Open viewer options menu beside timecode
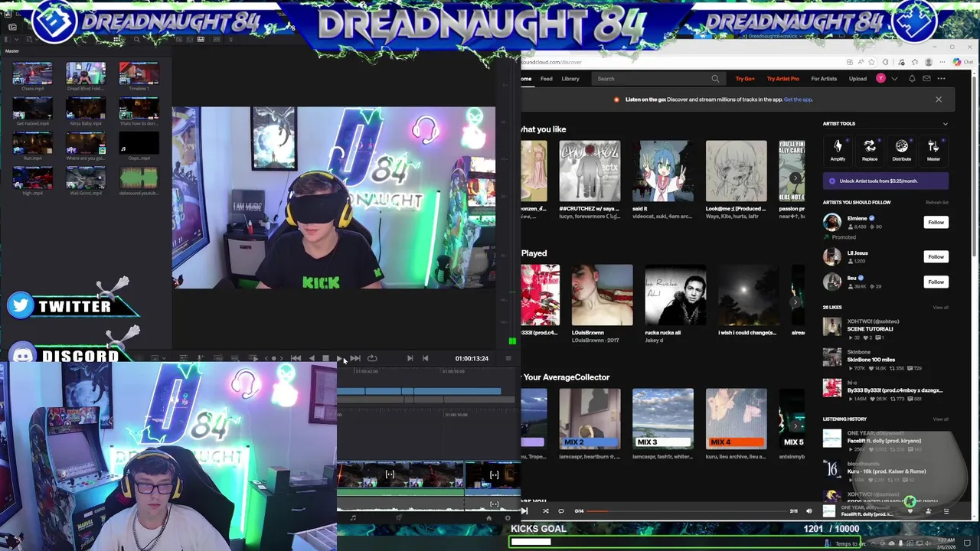The height and width of the screenshot is (551, 980). point(508,358)
